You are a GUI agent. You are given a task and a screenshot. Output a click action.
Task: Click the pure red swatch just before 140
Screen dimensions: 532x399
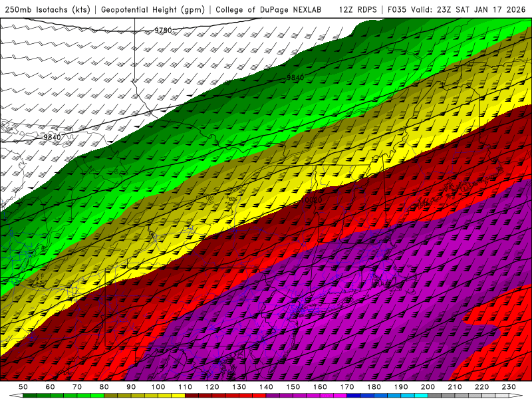(x=259, y=396)
